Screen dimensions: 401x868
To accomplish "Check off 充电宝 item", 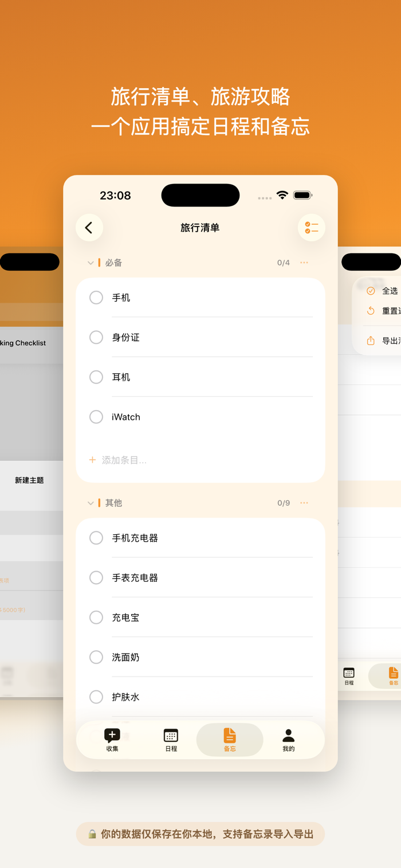I will point(96,617).
